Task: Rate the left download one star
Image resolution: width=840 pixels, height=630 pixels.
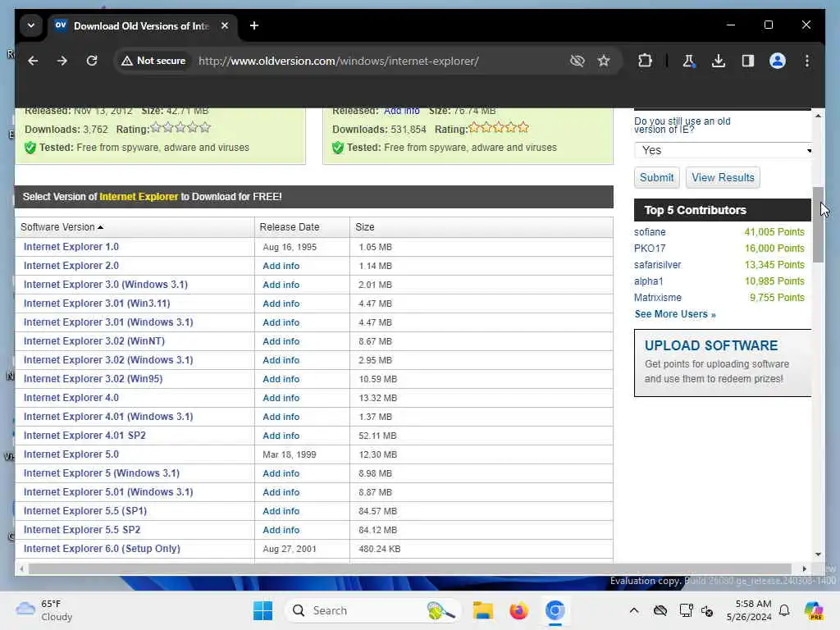Action: (155, 127)
